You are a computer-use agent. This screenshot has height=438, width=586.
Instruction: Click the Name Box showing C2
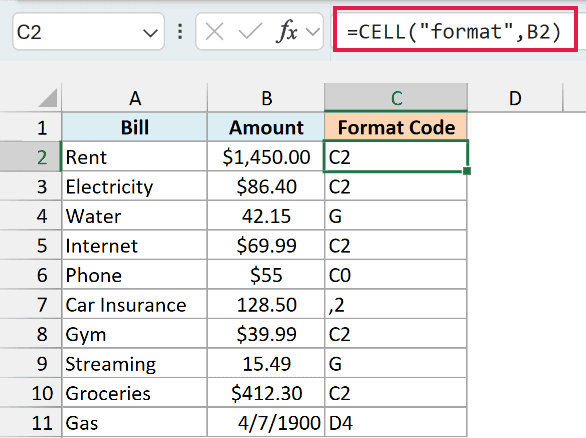tap(89, 31)
